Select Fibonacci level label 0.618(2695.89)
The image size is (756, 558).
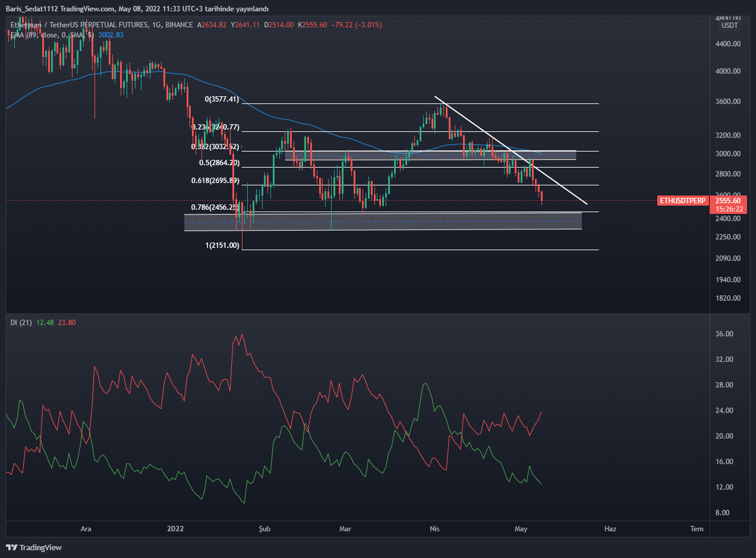pos(216,181)
